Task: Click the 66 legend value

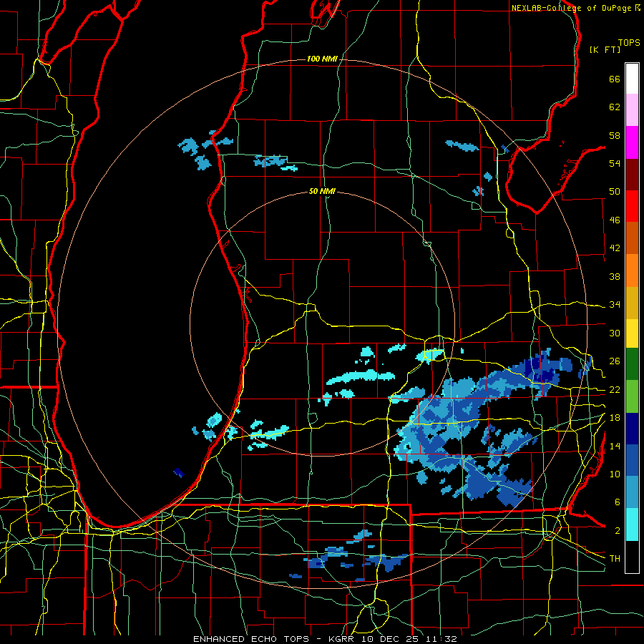Action: [615, 79]
